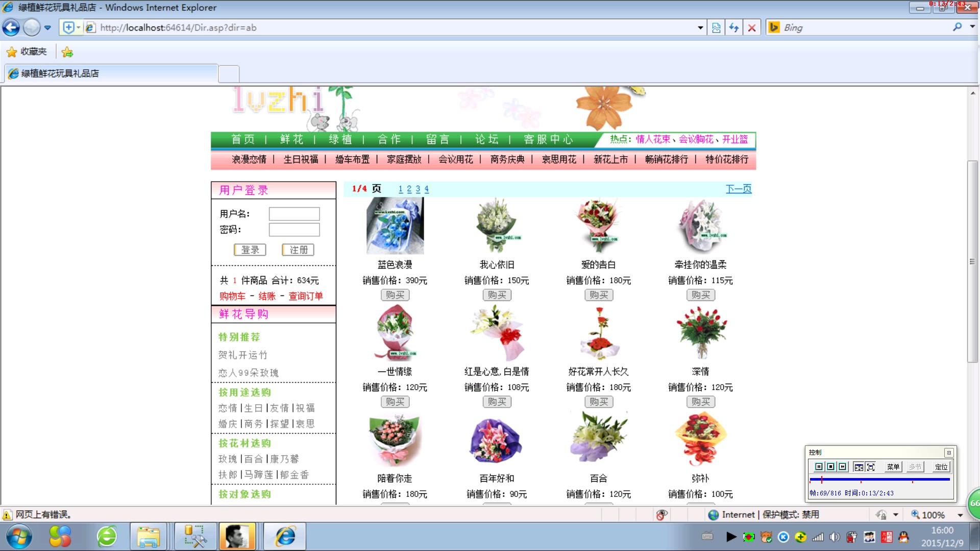
Task: Stop playback in the 控制 panel
Action: pyautogui.click(x=830, y=467)
